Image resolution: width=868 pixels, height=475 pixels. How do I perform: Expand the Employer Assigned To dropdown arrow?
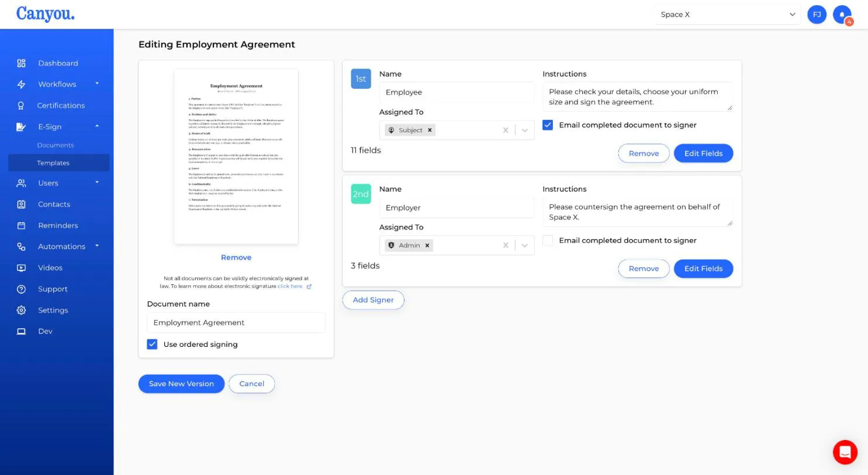click(x=524, y=245)
